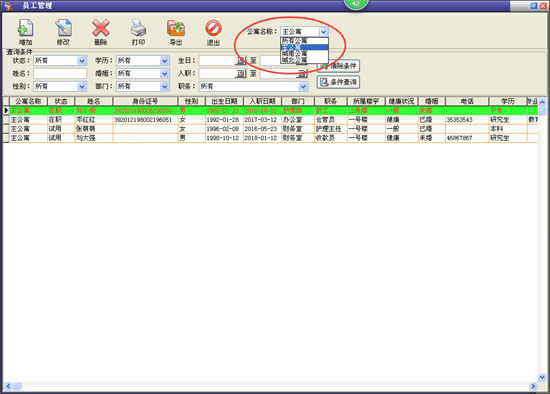
Task: Click the horizontal scrollbar thumb
Action: click(x=18, y=386)
